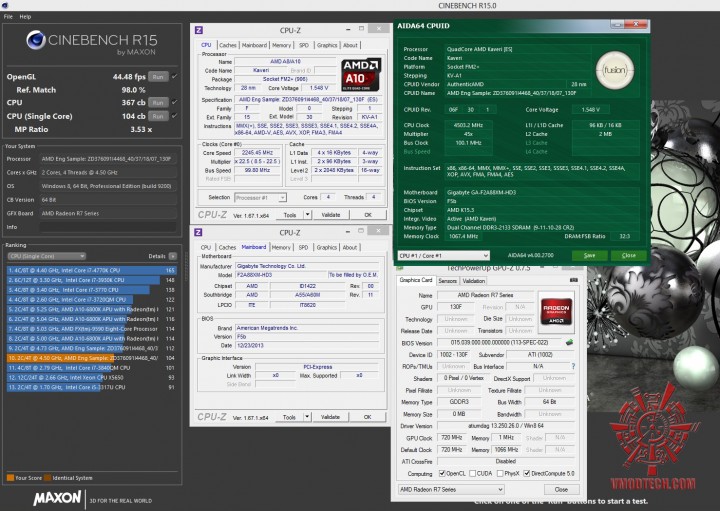
Task: Switch to the Memory tab in the upper CPU-Z window
Action: click(281, 45)
